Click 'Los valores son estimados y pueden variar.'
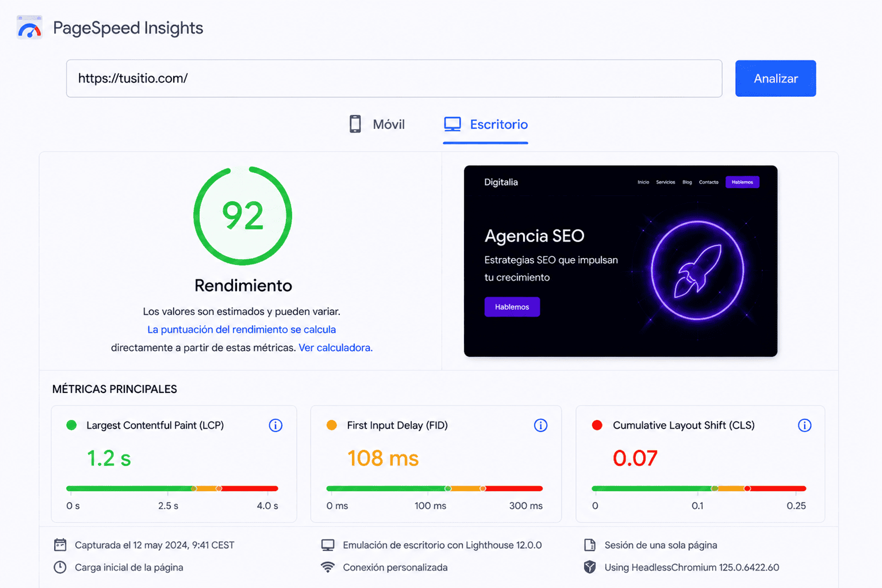Image resolution: width=882 pixels, height=588 pixels. pyautogui.click(x=242, y=312)
